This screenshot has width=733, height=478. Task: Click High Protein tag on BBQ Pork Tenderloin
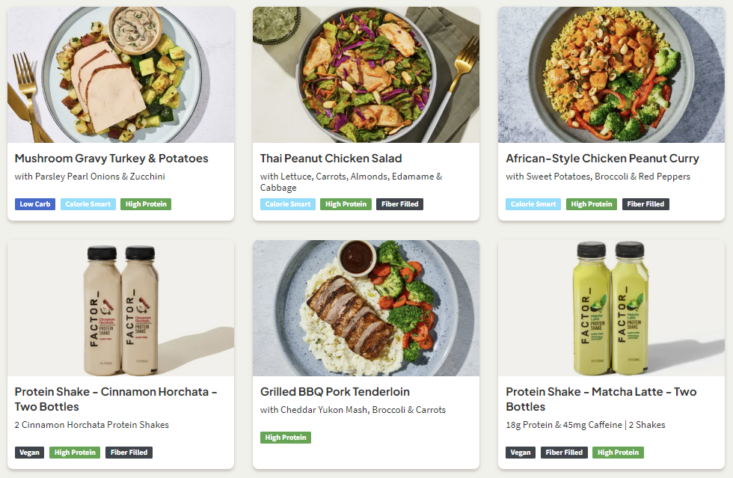[x=286, y=437]
